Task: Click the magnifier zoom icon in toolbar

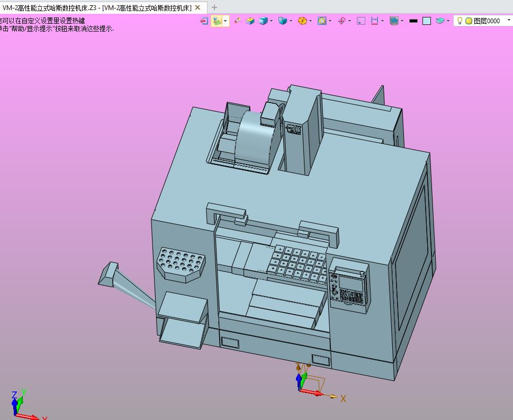Action: (322, 21)
